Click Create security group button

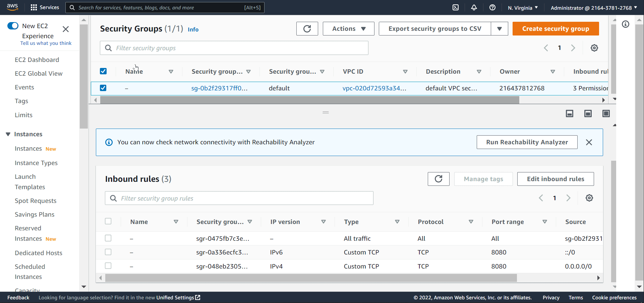click(x=555, y=29)
